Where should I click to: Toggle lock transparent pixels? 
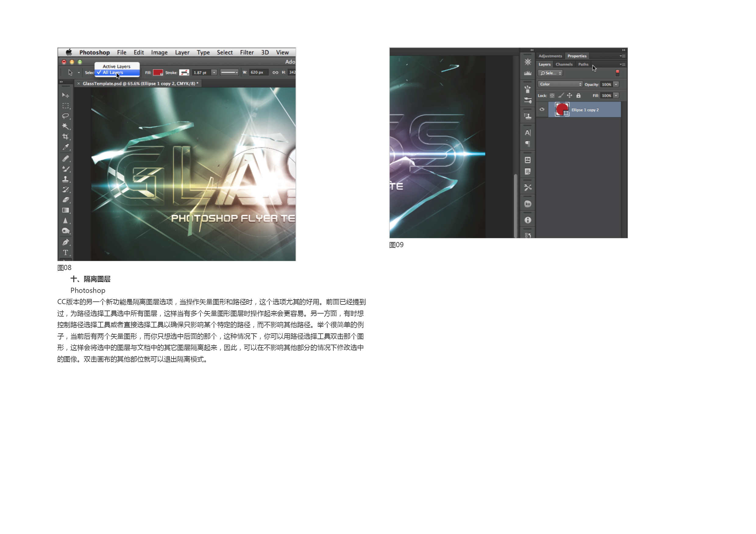click(x=552, y=96)
